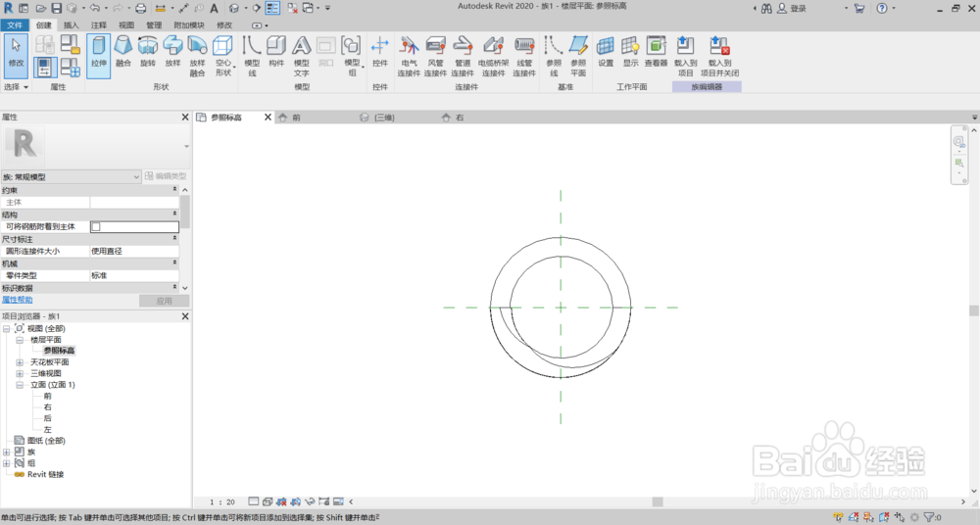Switch to the 管理 ribbon tab
Viewport: 980px width, 525px height.
click(154, 25)
